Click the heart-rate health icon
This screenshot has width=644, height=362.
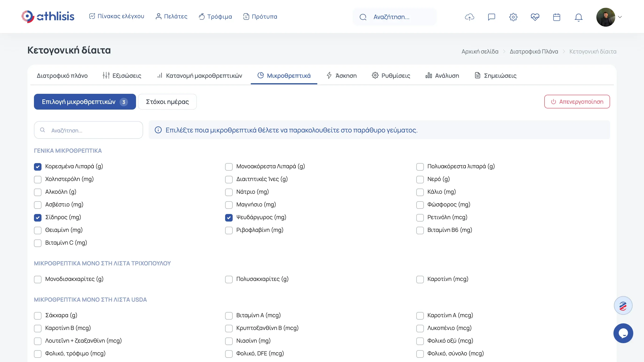(x=535, y=17)
